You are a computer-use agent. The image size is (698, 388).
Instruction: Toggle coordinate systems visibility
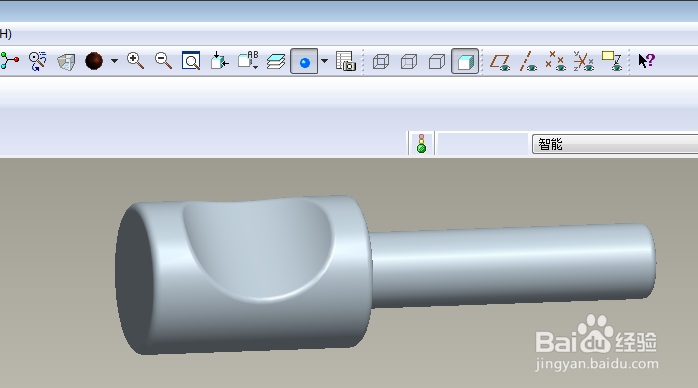click(584, 61)
